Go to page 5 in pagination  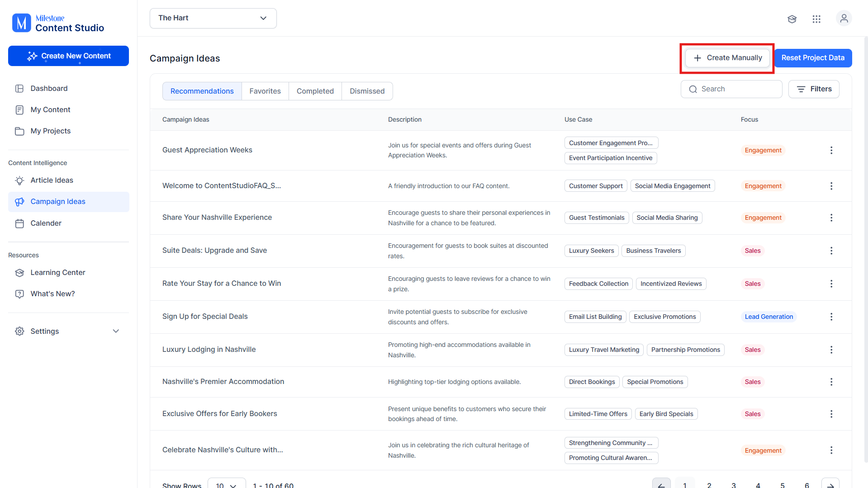(783, 485)
